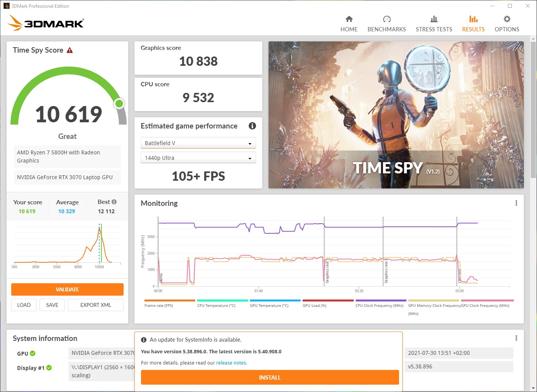
Task: Install the SystemInfo update
Action: [x=270, y=377]
